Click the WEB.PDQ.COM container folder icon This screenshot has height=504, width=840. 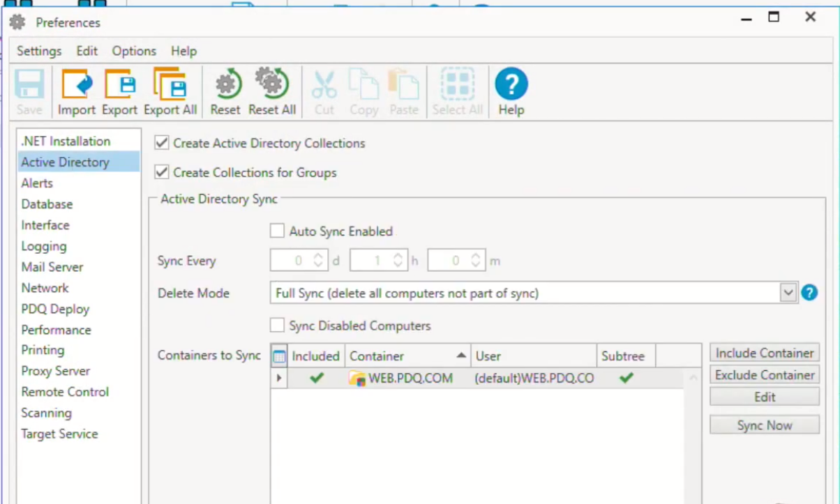pyautogui.click(x=357, y=379)
